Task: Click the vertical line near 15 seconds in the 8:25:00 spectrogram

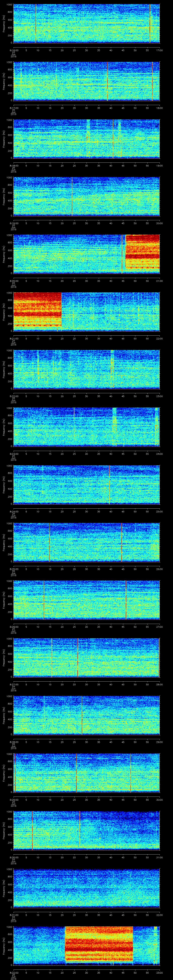Action: pos(50,542)
